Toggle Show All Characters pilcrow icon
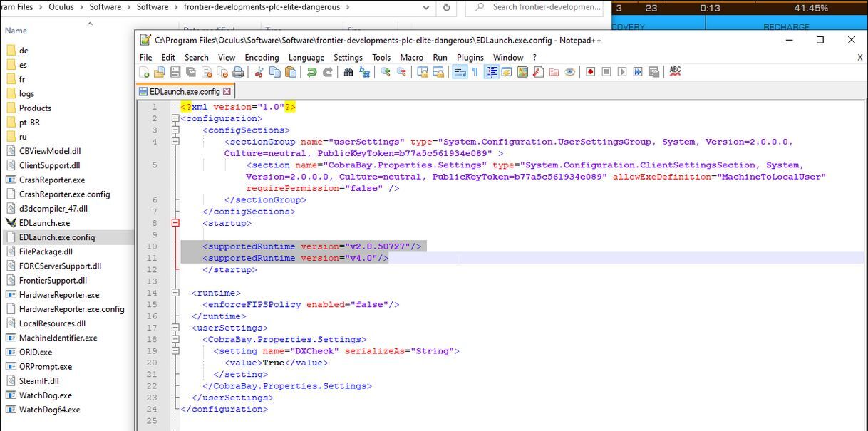Viewport: 868px width, 431px height. tap(475, 72)
